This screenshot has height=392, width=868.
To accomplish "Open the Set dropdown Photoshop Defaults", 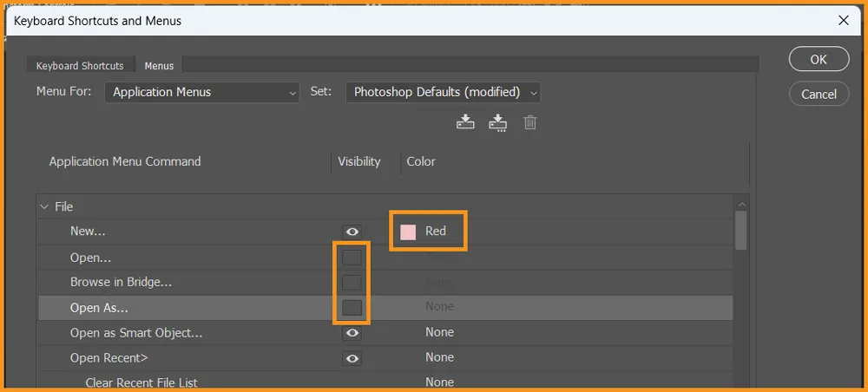I will click(x=443, y=92).
